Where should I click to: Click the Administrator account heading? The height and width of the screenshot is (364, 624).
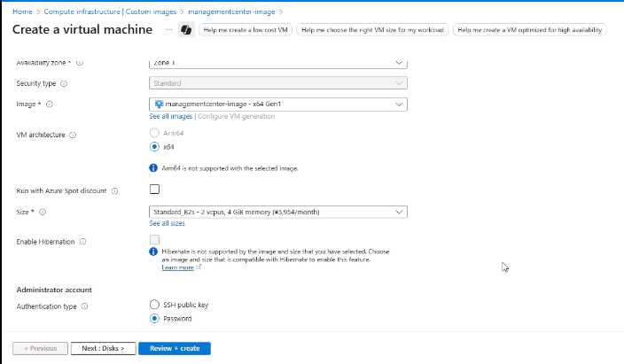54,290
